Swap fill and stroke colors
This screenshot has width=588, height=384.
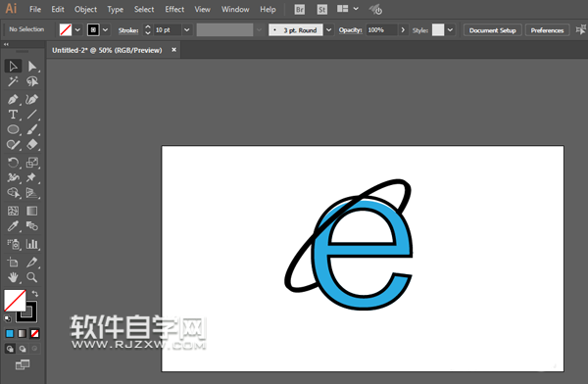point(35,294)
